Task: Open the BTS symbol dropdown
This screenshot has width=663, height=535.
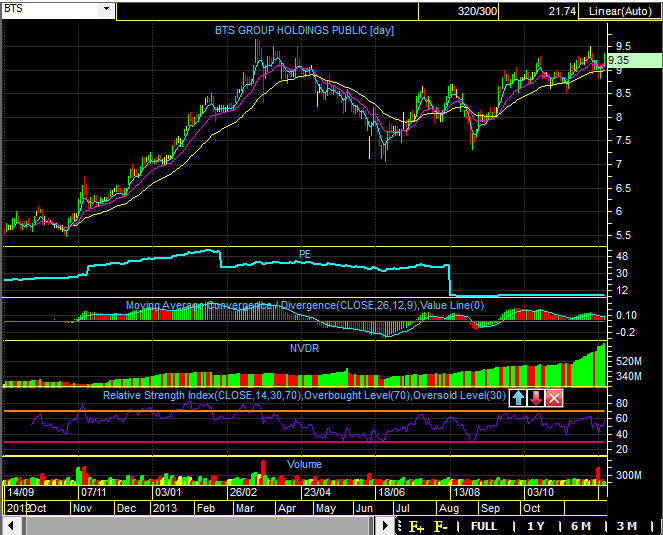Action: click(107, 9)
